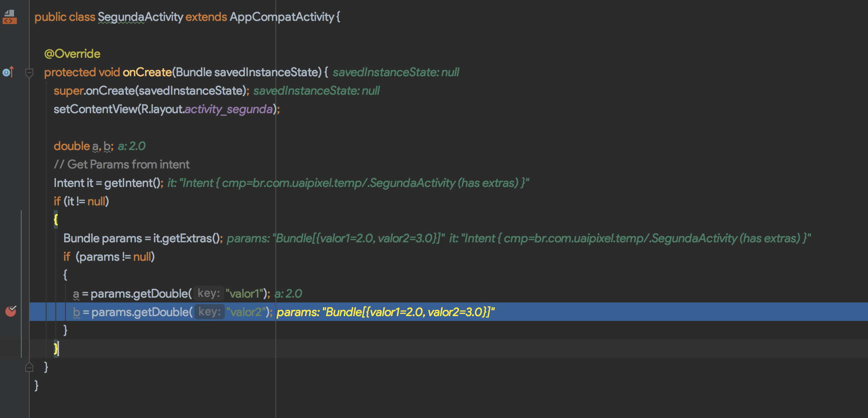
Task: Click the "valor1" string literal
Action: click(245, 294)
